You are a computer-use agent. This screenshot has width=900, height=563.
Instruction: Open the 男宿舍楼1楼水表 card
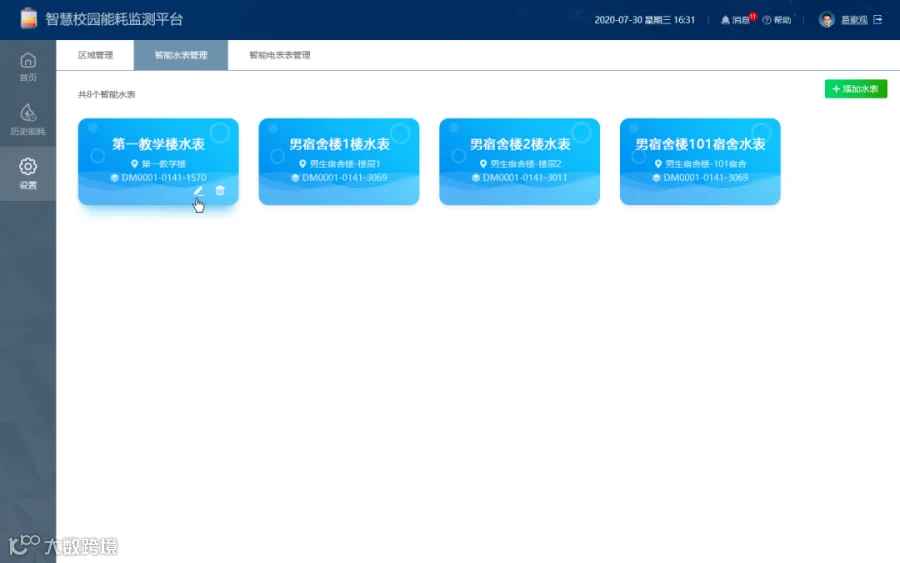point(339,161)
